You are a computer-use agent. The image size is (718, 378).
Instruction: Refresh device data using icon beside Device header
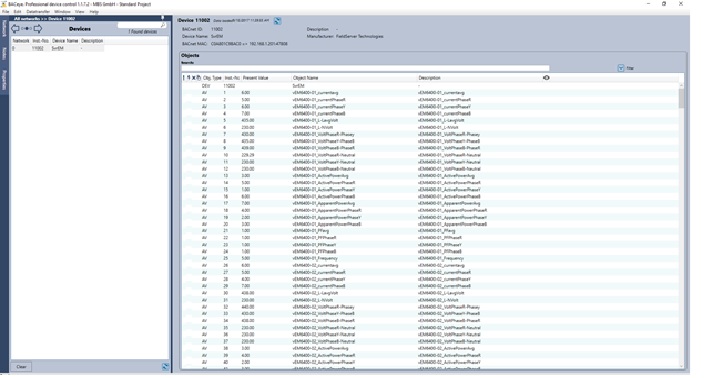coord(277,21)
